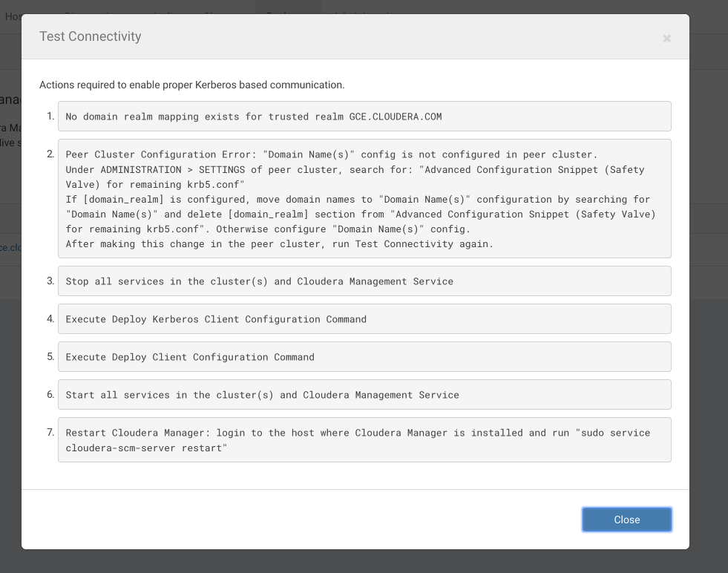
Task: Click list number 7 beside the restart step
Action: 50,432
